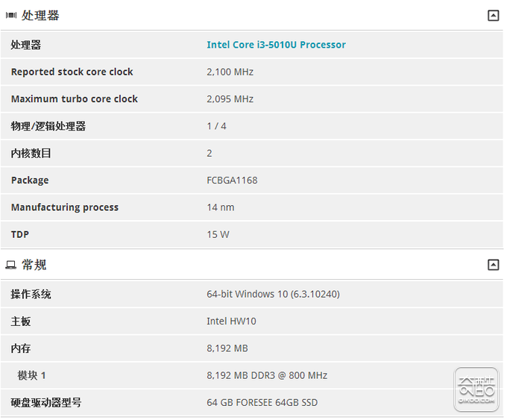Select the 2,100 MHz stock clock value
This screenshot has height=420, width=507.
[230, 72]
